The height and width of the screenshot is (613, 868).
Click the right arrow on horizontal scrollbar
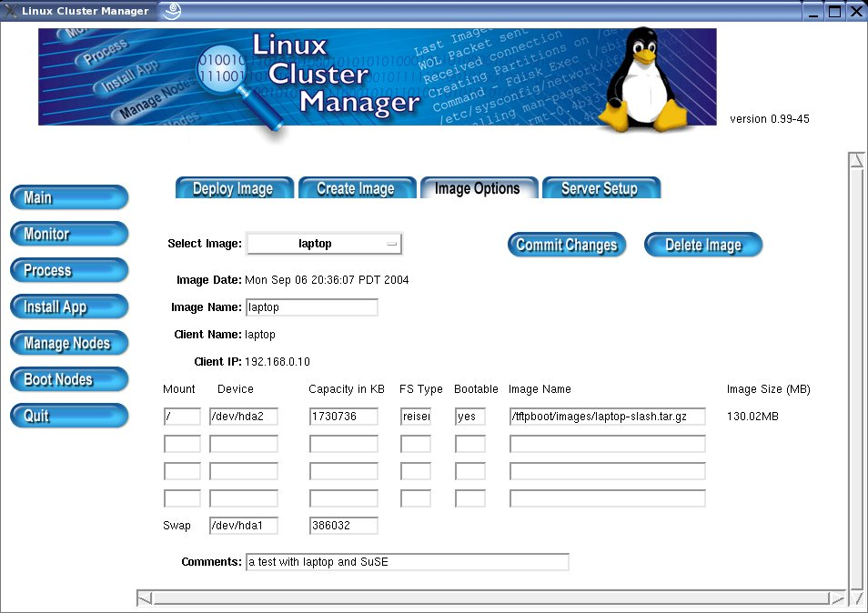coord(836,598)
